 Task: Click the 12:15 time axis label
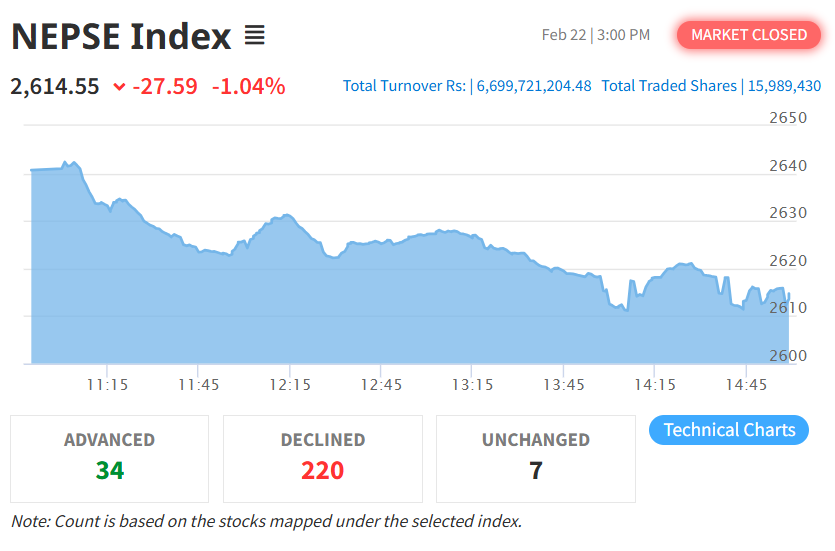pos(290,384)
